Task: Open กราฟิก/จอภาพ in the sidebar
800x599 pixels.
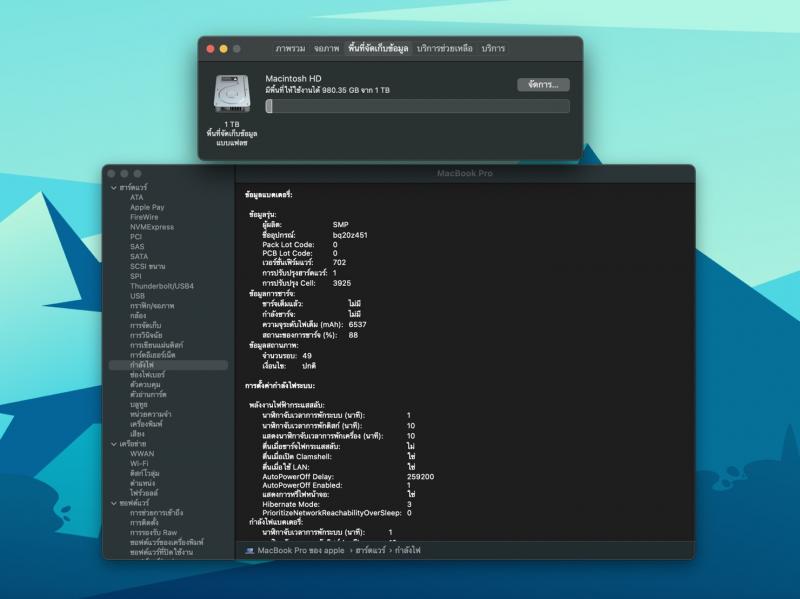Action: point(152,306)
